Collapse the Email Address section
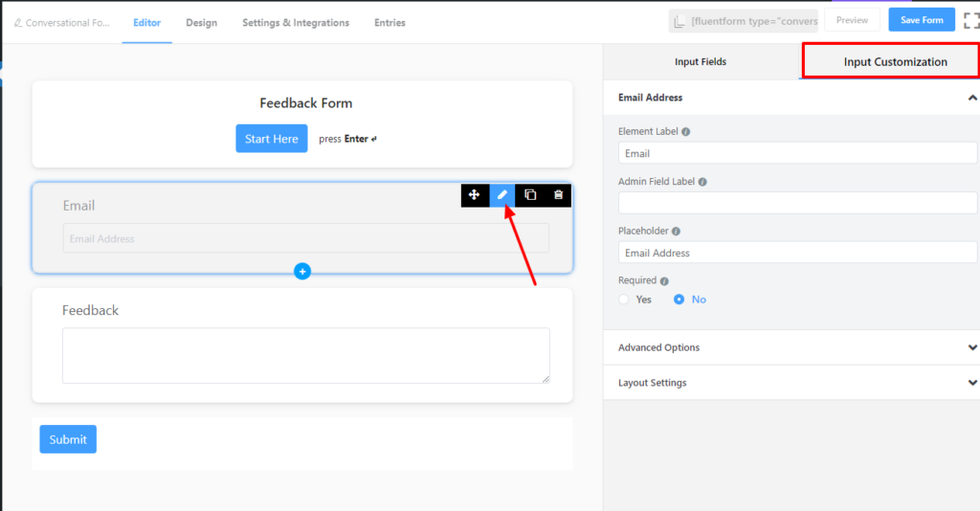This screenshot has height=511, width=980. click(972, 98)
